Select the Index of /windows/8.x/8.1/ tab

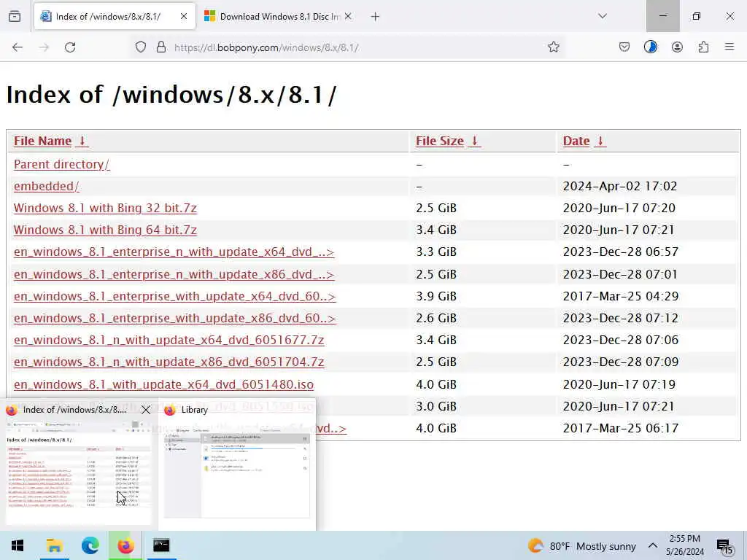pos(115,17)
